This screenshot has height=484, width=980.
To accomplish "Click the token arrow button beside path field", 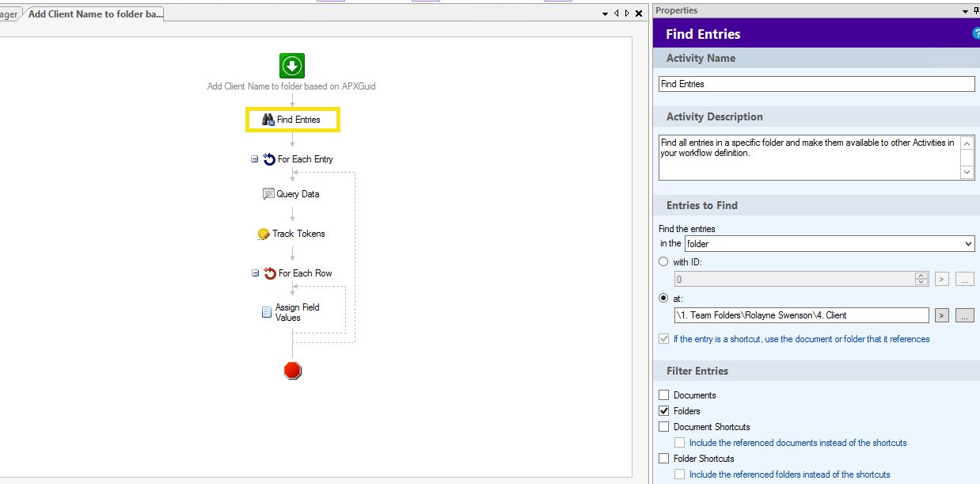I will [941, 315].
